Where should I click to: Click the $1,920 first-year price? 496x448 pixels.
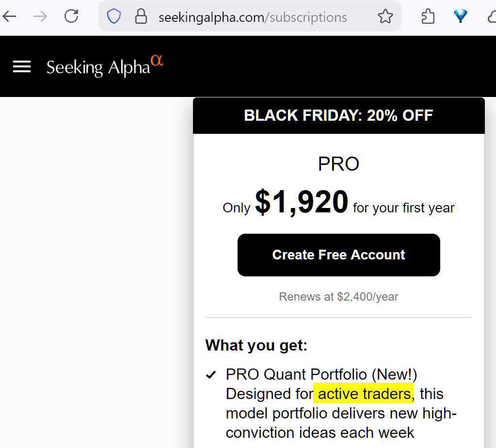point(302,202)
